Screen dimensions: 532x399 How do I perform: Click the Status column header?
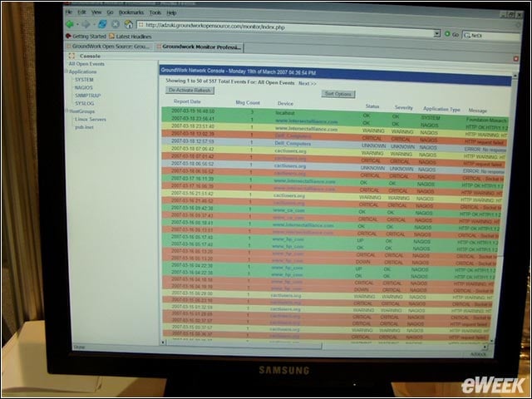tap(372, 106)
